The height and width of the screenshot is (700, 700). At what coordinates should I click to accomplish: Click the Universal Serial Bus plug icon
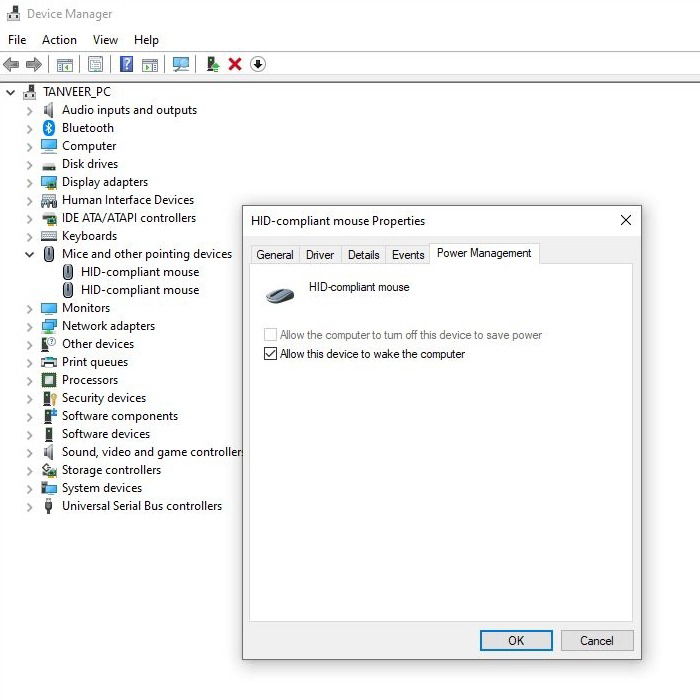coord(49,506)
